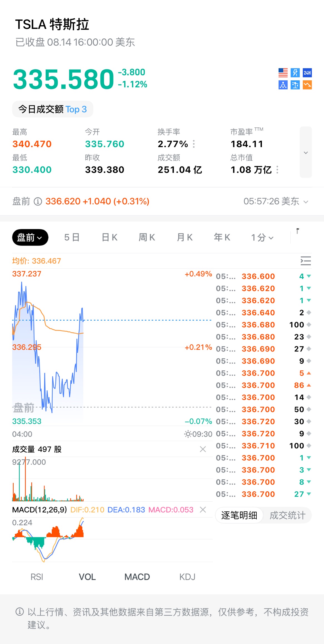Image resolution: width=324 pixels, height=644 pixels.
Task: Toggle the VOL indicator on chart
Action: 87,577
